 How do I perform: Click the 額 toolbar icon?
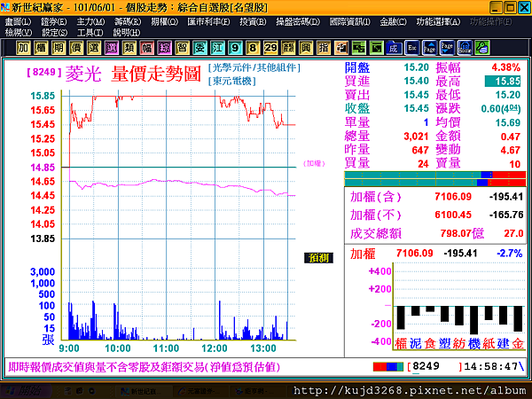pyautogui.click(x=288, y=48)
